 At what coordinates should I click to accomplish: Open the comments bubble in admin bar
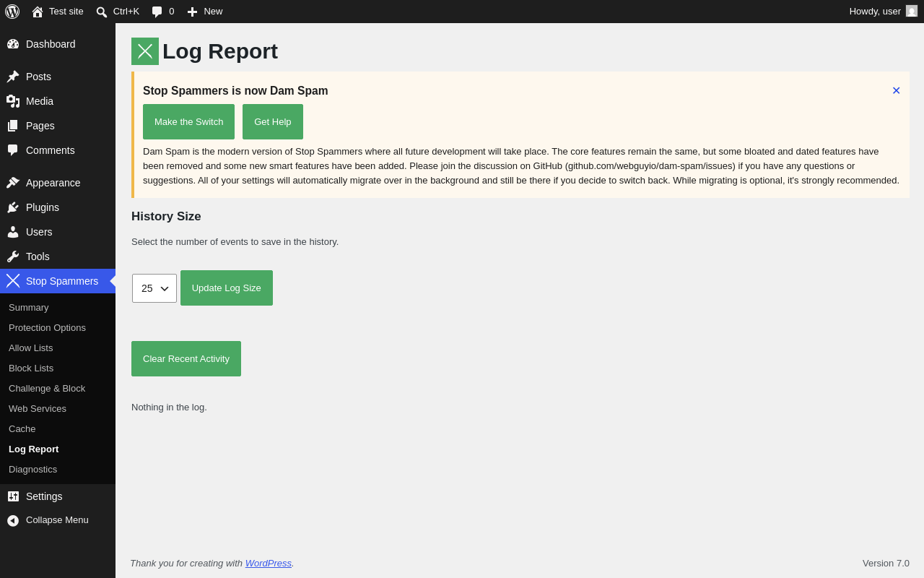click(157, 12)
